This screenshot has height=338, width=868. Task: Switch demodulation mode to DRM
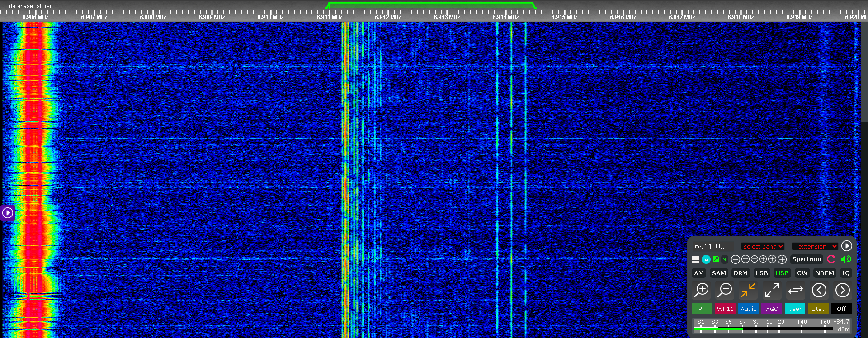[741, 273]
